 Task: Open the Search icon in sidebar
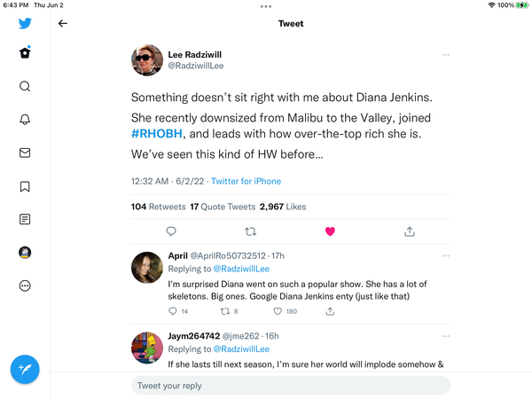[x=25, y=86]
